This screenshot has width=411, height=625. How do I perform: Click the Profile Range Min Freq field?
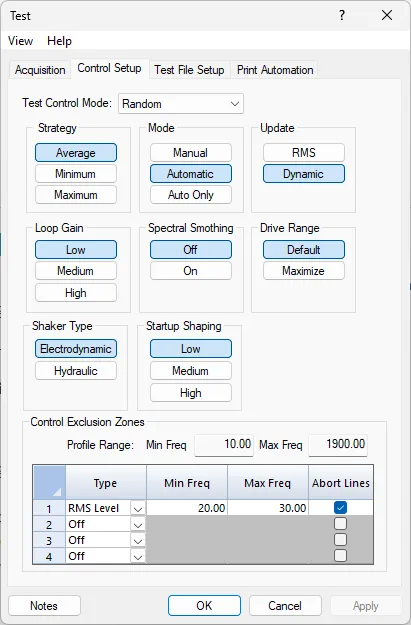point(224,444)
